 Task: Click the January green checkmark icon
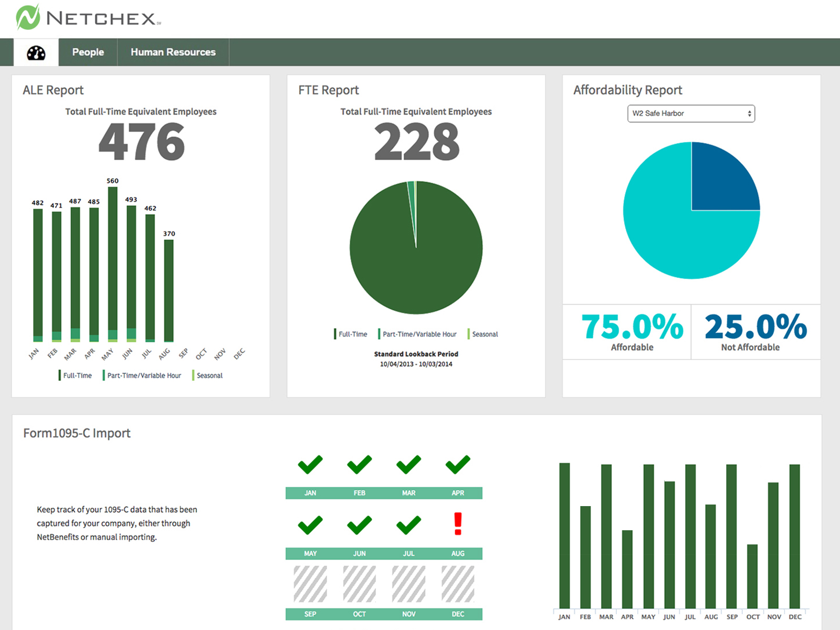310,465
